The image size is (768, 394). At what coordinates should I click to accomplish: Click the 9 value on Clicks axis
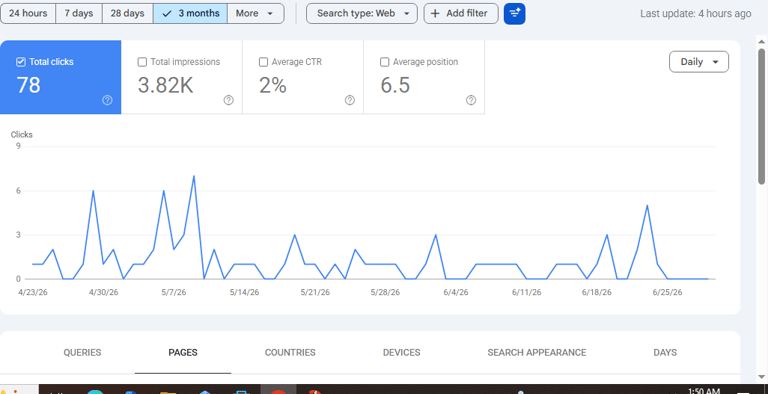click(18, 146)
